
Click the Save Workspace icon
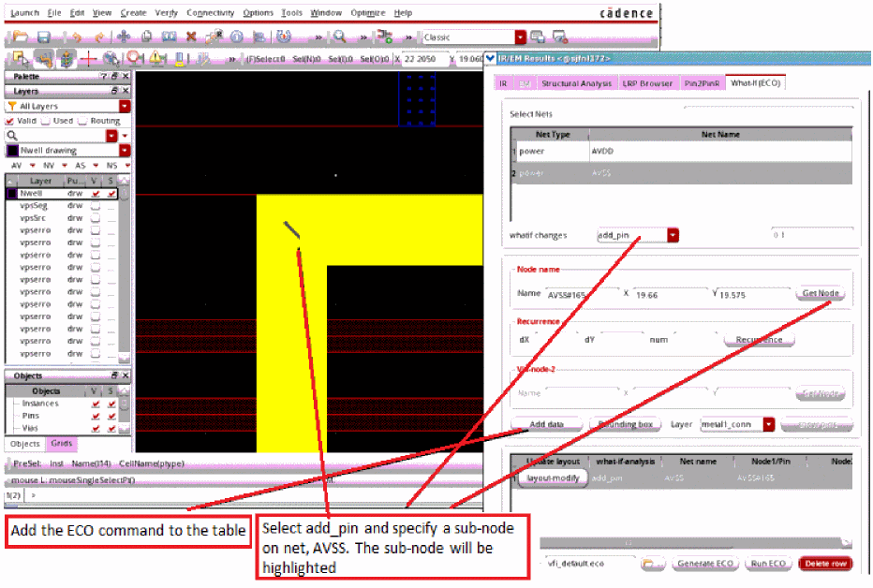point(538,37)
